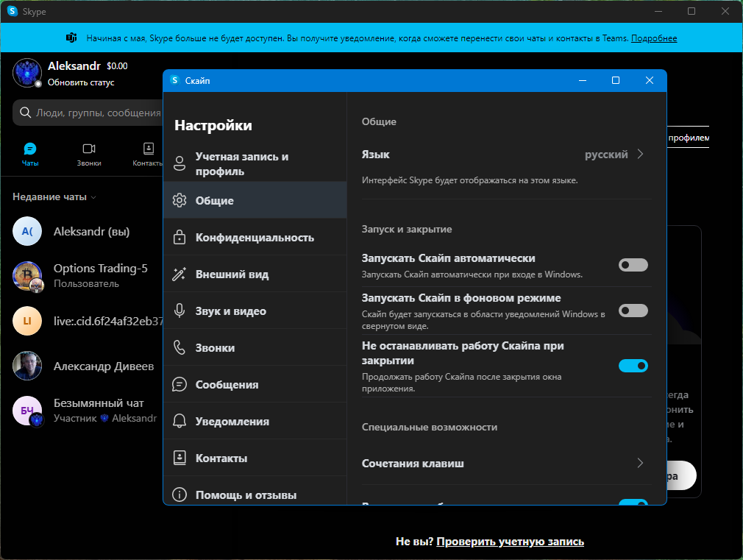Click the Помощь и отзывы info icon

pos(179,495)
